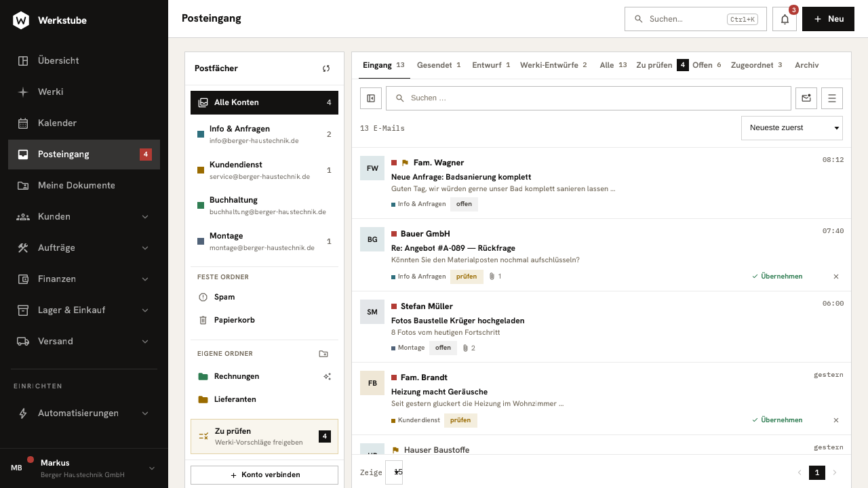The width and height of the screenshot is (868, 488).
Task: Create a new own folder
Action: point(323,354)
